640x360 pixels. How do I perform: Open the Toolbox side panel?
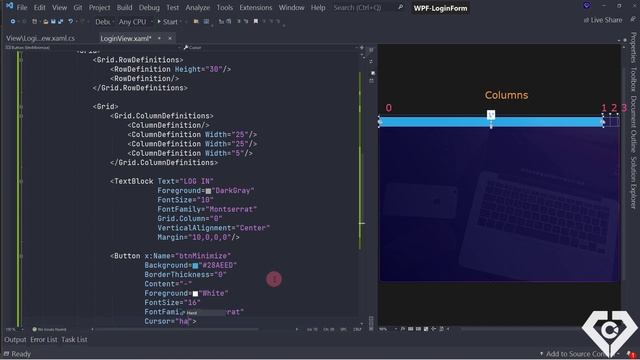pyautogui.click(x=633, y=79)
